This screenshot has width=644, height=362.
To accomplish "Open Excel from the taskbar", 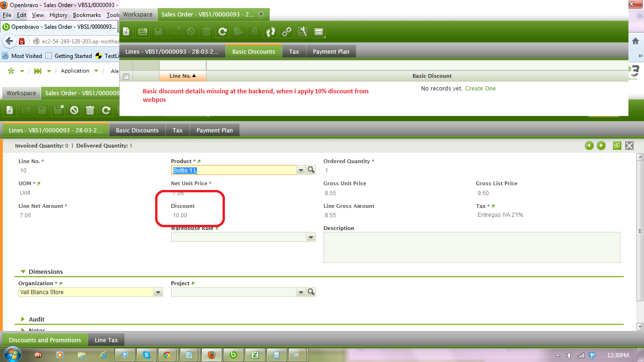I will (x=255, y=355).
